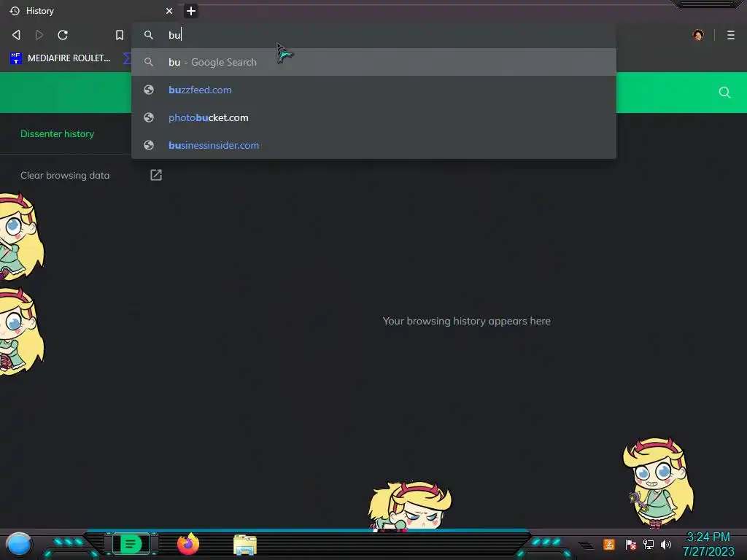
Task: Open a new tab with plus button
Action: coord(191,11)
